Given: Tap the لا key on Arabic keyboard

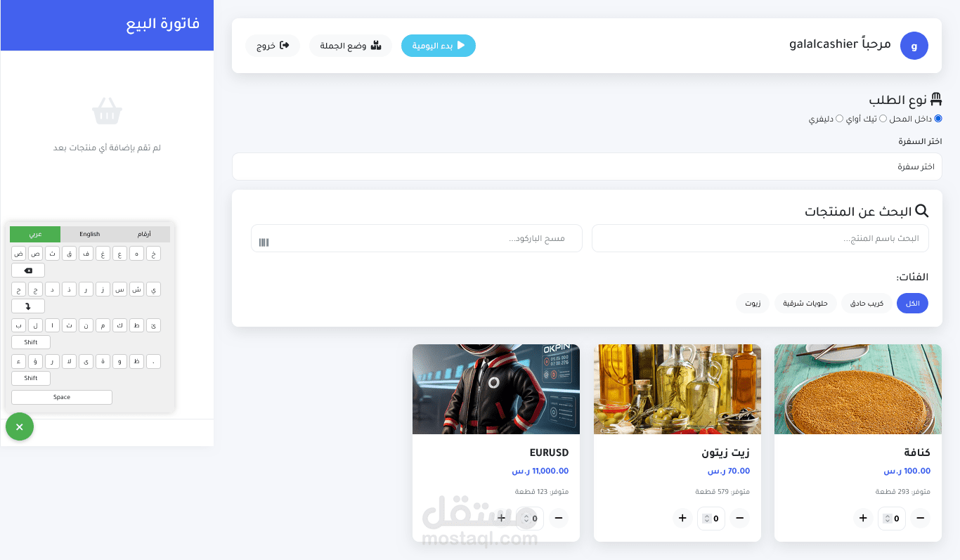Looking at the screenshot, I should click(69, 361).
